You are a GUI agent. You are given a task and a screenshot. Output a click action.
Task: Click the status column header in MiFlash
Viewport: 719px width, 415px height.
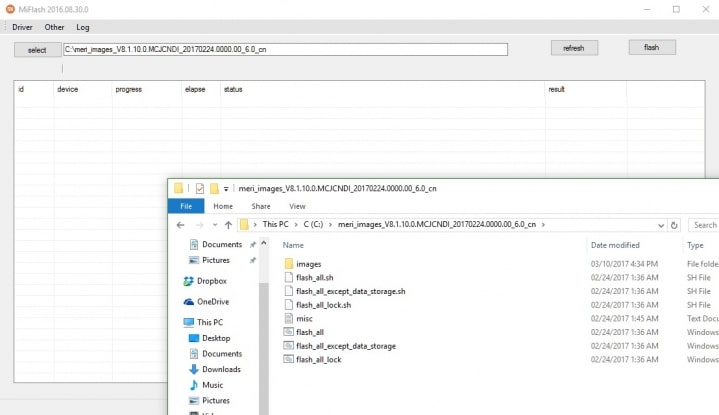point(233,89)
